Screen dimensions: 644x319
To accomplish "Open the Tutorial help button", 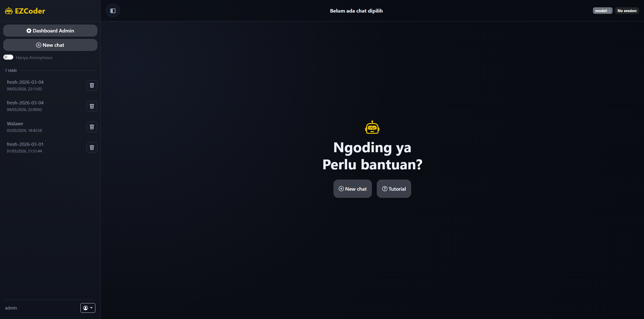I will 394,189.
